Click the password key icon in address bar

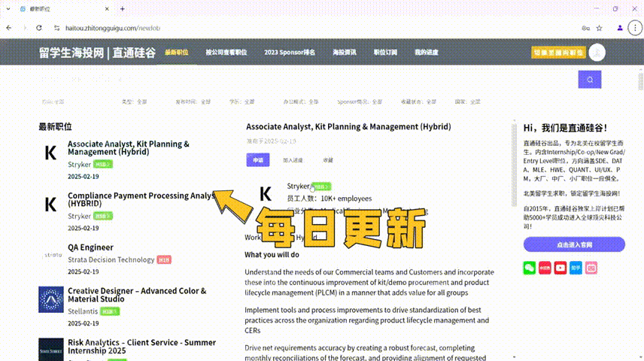point(585,28)
